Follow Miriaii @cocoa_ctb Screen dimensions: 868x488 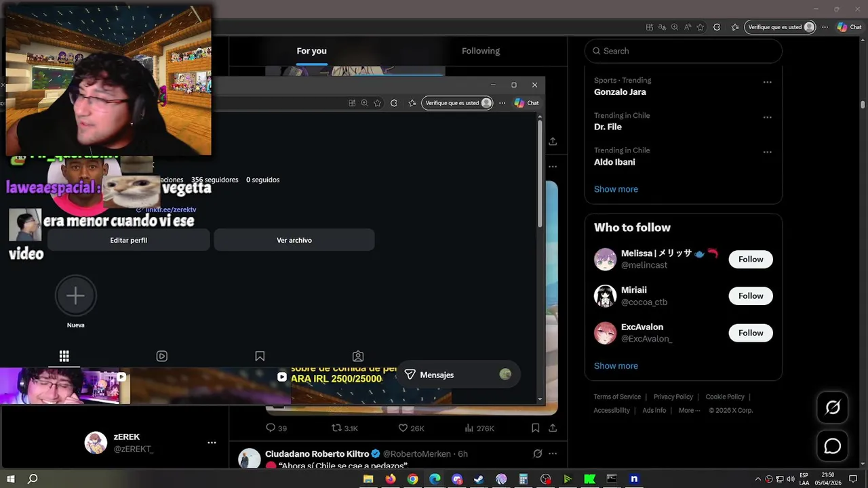click(x=751, y=296)
